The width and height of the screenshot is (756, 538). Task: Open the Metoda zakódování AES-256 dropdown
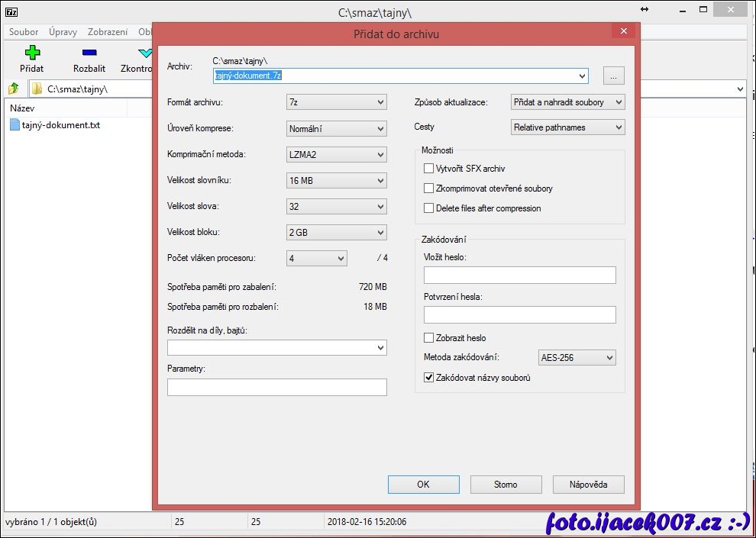(577, 358)
